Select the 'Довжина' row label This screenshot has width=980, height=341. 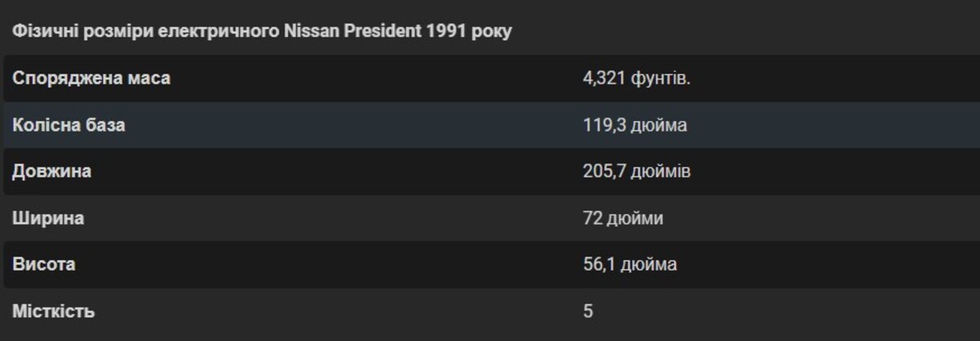tap(51, 172)
